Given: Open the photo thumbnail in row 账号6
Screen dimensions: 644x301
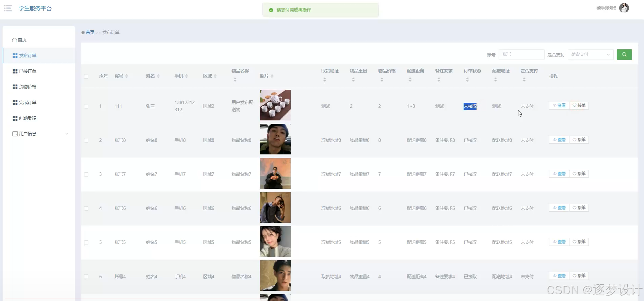Looking at the screenshot, I should pos(275,207).
